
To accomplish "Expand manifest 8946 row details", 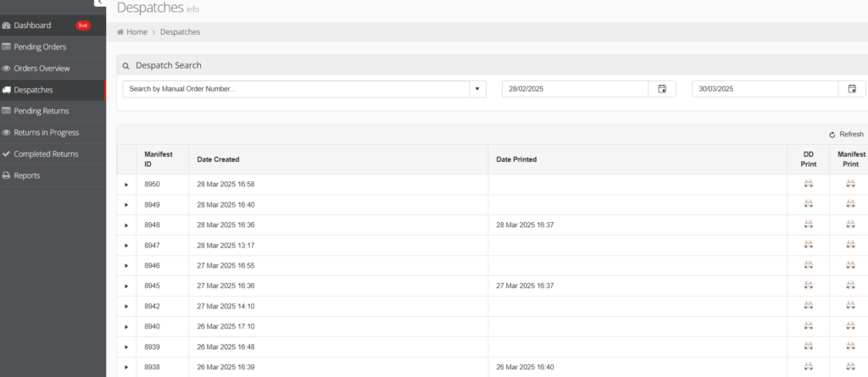I will coord(126,266).
